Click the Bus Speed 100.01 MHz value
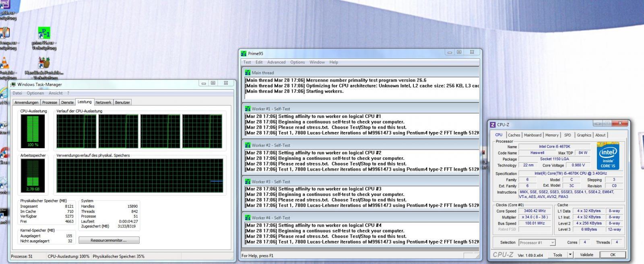Screen dimensions: 644x264 point(535,223)
